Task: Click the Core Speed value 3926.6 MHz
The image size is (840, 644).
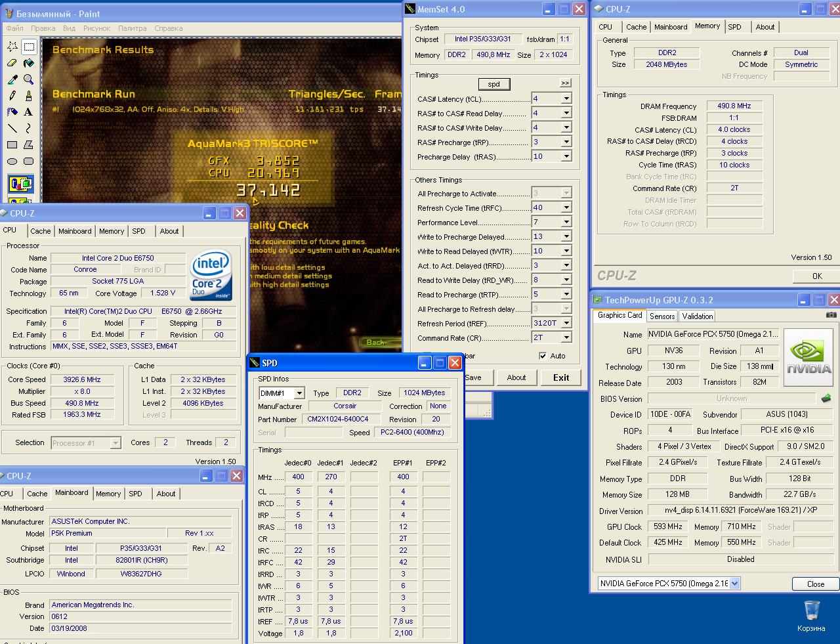Action: point(82,379)
